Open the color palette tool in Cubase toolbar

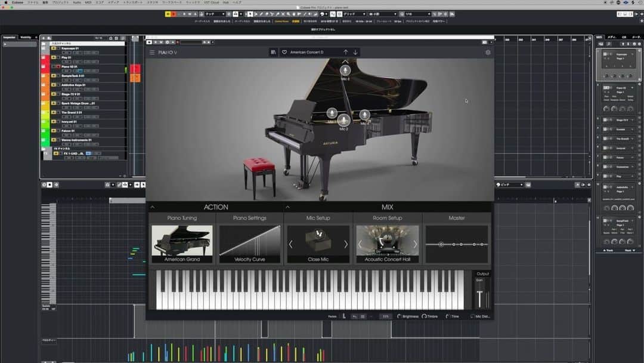coord(323,14)
